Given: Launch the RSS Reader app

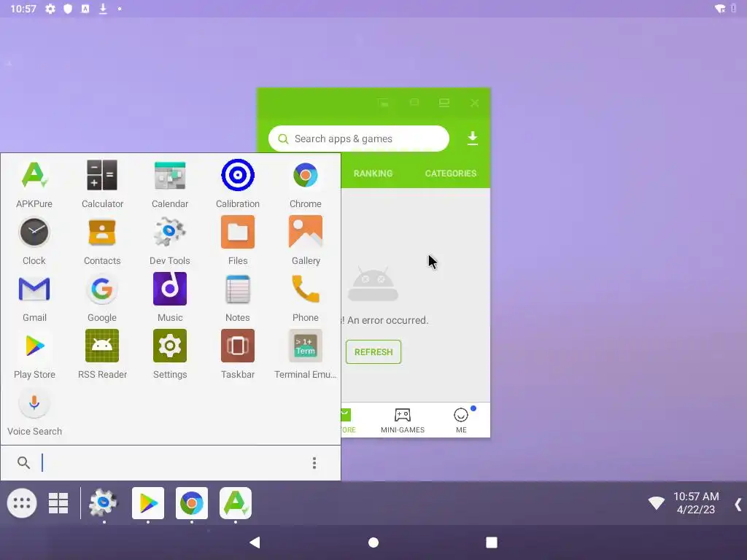Looking at the screenshot, I should coord(102,355).
